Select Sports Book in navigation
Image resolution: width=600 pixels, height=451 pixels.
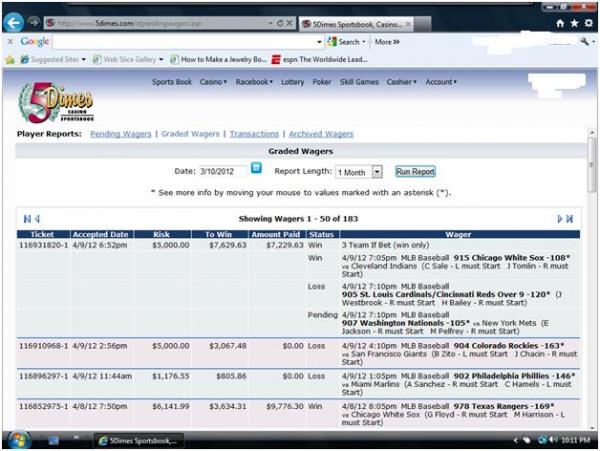pyautogui.click(x=172, y=82)
